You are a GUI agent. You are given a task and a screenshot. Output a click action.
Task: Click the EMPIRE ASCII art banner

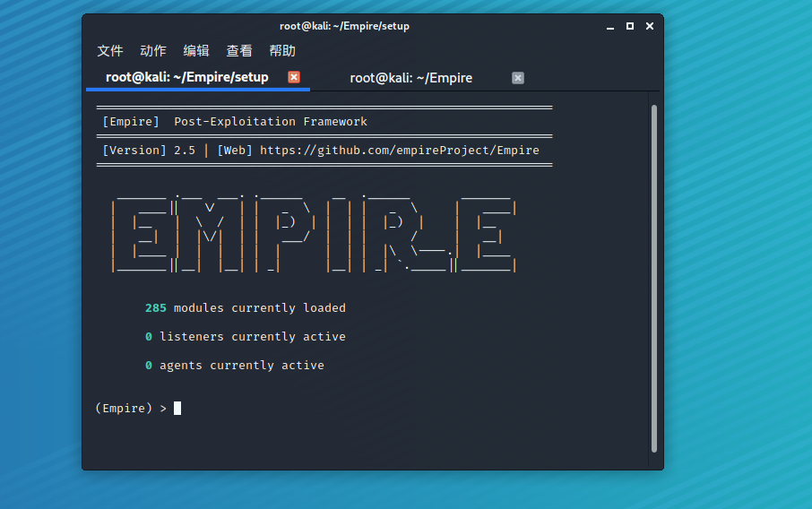point(314,233)
